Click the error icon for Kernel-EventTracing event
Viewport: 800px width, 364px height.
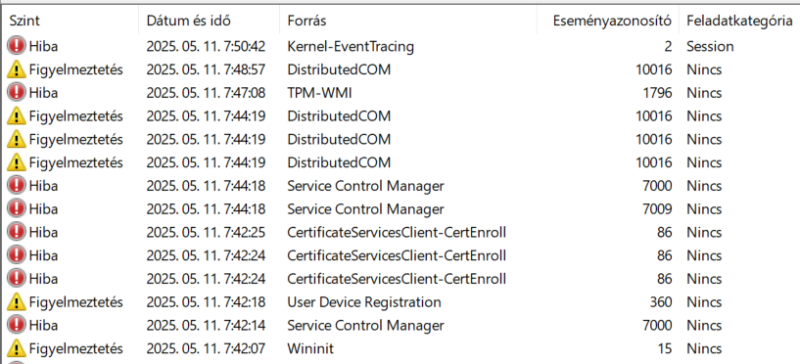[17, 46]
